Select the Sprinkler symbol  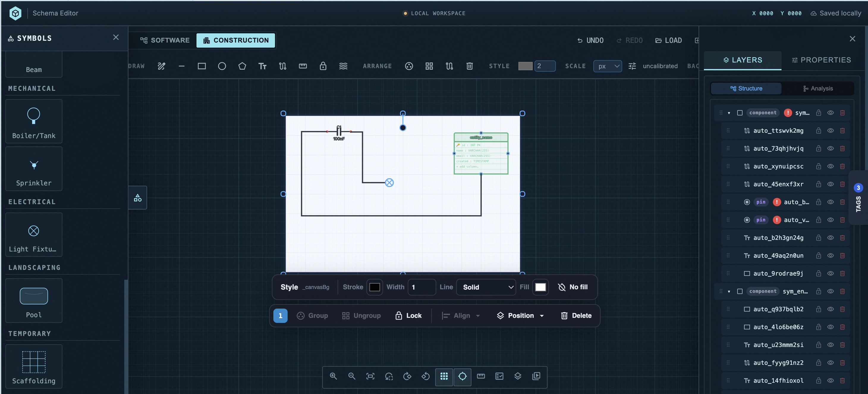point(34,169)
